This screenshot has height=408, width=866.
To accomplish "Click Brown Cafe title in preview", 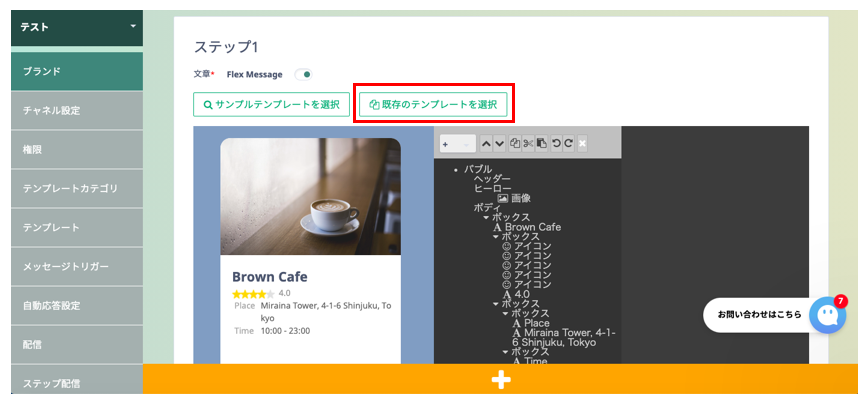I will (x=270, y=277).
